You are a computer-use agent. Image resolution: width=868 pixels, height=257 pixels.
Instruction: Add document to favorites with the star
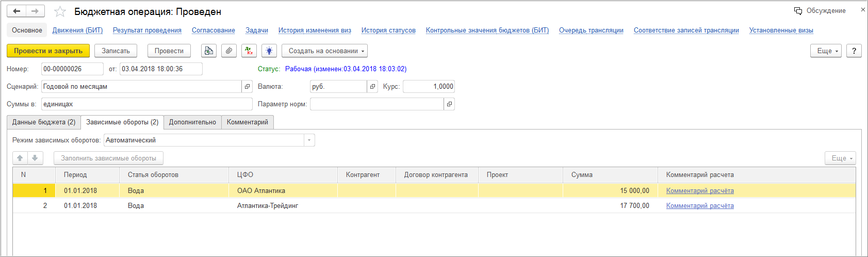[x=60, y=12]
